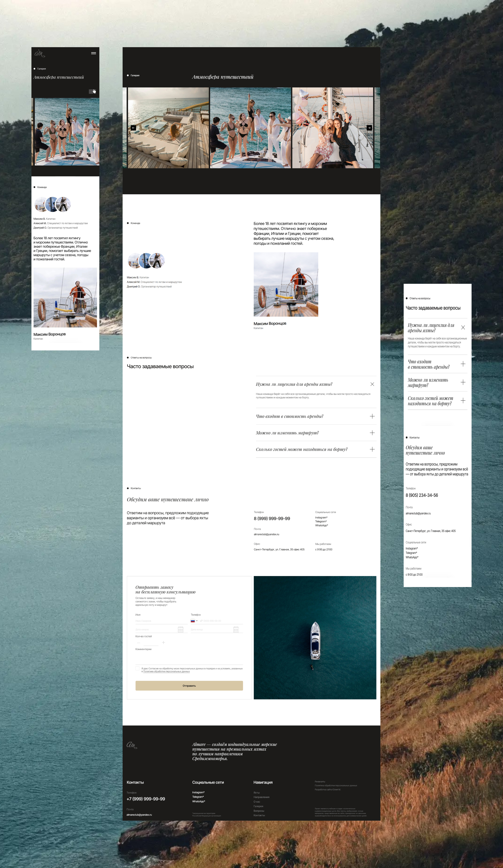This screenshot has width=503, height=868.
Task: Open Instagram link in right mobile mockup
Action: (412, 548)
